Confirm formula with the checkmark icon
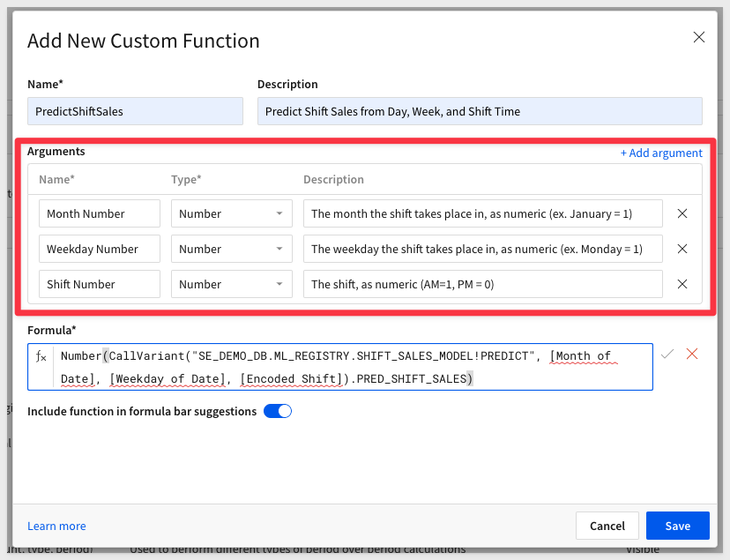Viewport: 730px width, 560px height. [x=667, y=354]
